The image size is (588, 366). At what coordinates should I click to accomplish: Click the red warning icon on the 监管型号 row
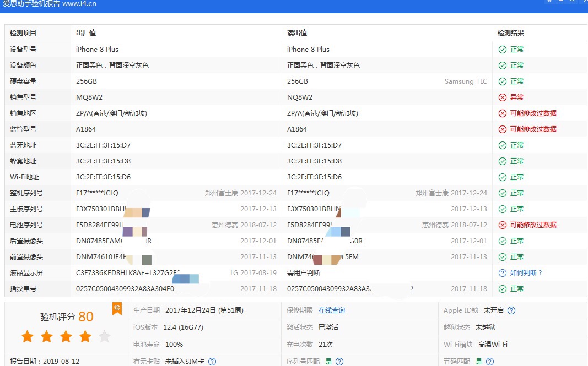click(502, 129)
